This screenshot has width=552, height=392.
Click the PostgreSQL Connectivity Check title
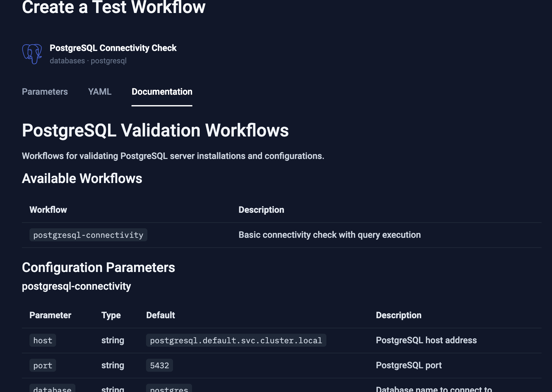click(x=113, y=48)
